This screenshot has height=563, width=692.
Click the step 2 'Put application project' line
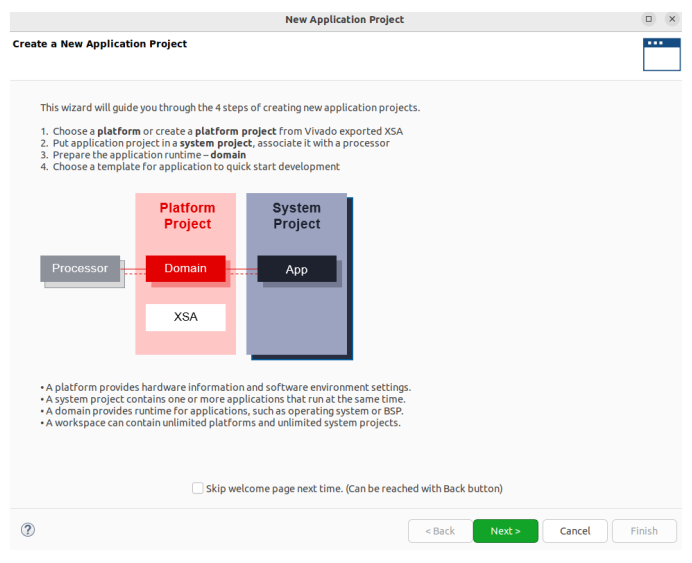point(215,143)
